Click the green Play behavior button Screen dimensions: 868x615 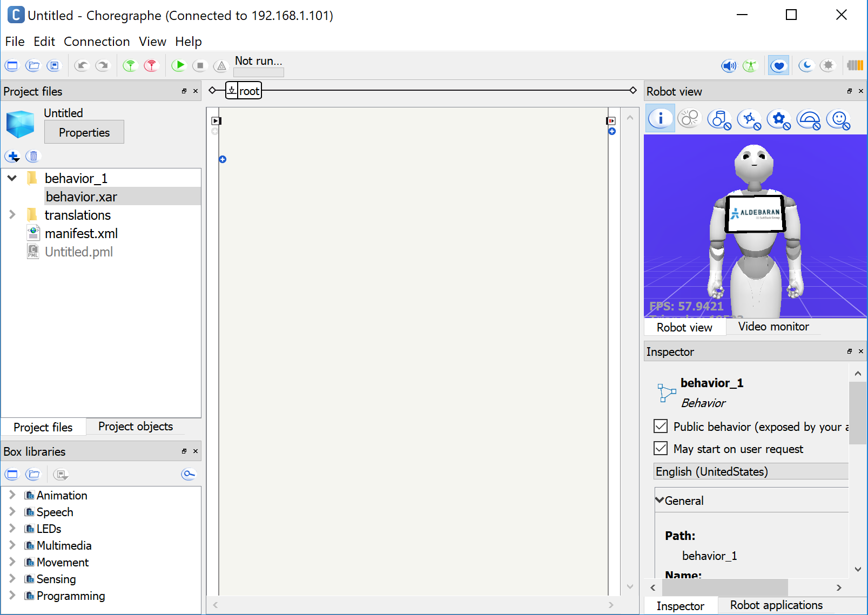[179, 65]
